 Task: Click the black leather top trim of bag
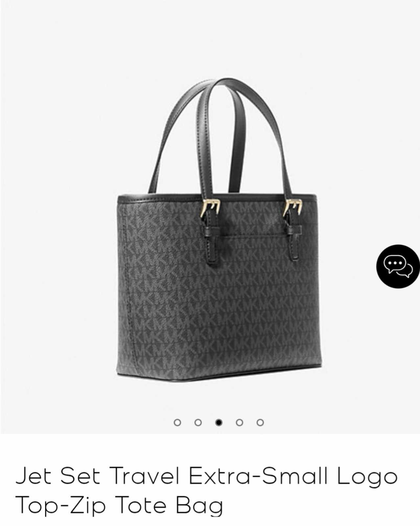[x=217, y=198]
